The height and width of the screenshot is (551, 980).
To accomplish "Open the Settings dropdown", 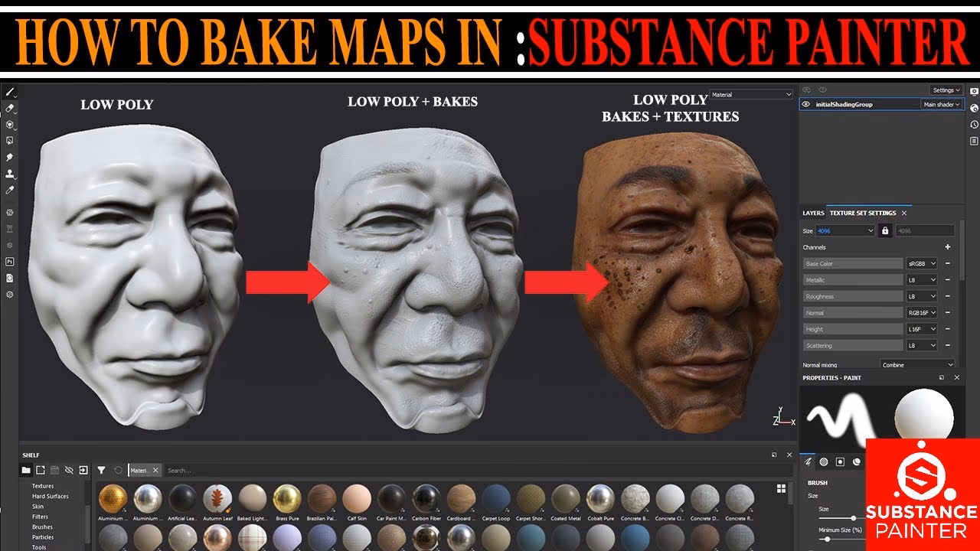I will [x=946, y=90].
